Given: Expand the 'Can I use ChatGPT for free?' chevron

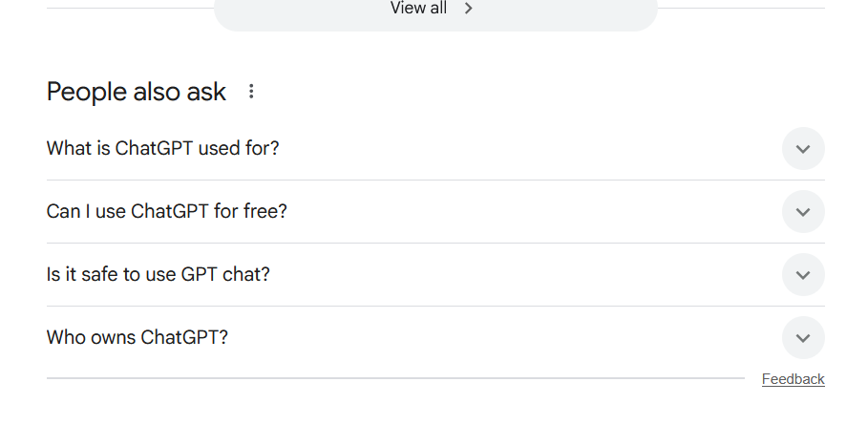Looking at the screenshot, I should [803, 212].
